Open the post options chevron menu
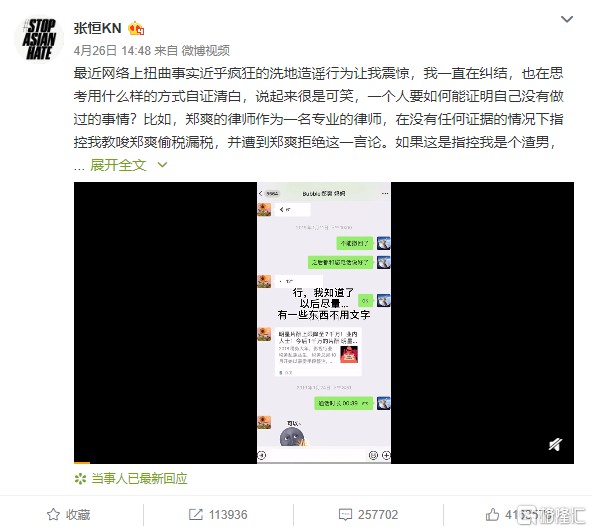Viewport: 592px width, 532px height. click(x=567, y=19)
